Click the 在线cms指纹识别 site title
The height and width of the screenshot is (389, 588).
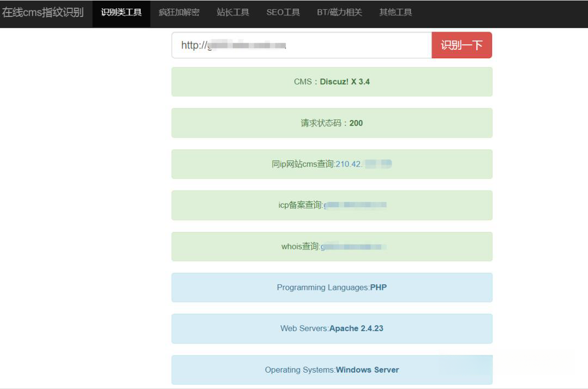[43, 13]
